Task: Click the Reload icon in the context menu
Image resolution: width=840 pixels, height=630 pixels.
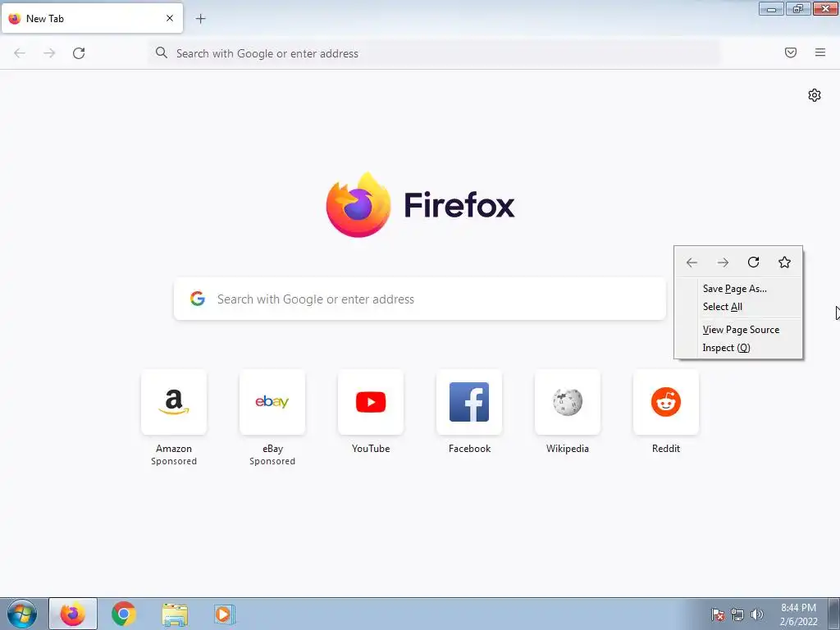Action: (754, 262)
